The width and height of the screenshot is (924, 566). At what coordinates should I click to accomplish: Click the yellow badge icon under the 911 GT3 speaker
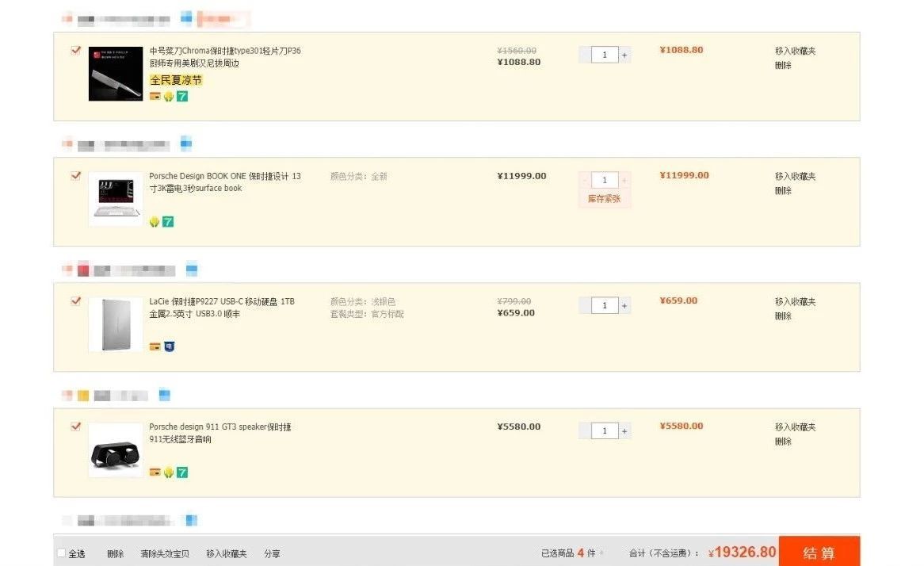point(168,472)
